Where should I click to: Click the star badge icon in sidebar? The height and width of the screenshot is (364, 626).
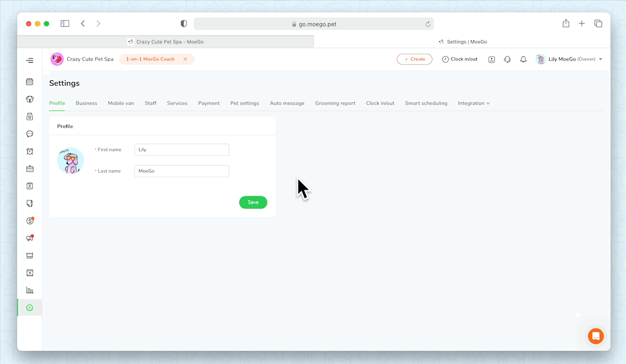[x=30, y=116]
